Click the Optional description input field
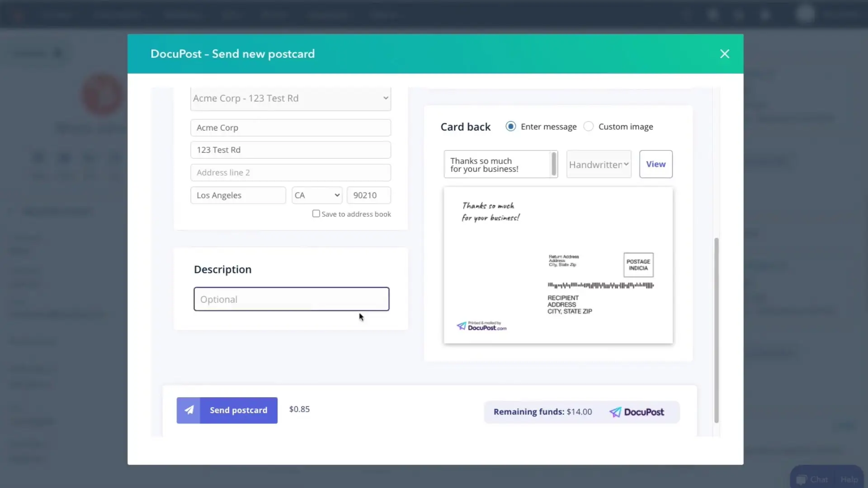The image size is (868, 488). tap(292, 299)
